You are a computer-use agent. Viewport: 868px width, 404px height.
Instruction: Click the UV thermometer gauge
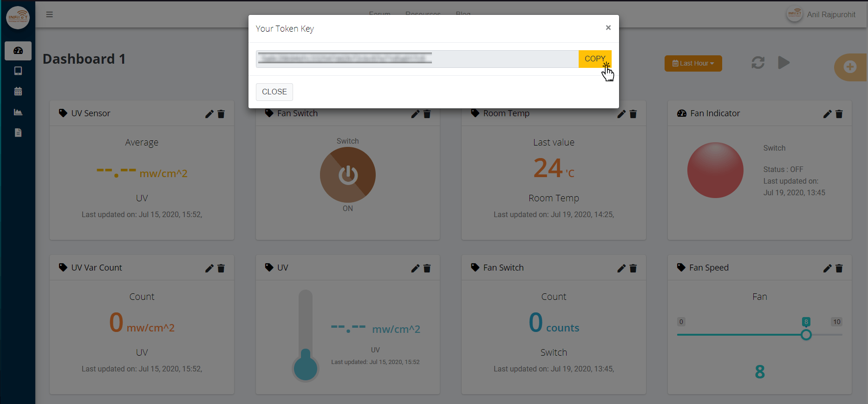point(306,336)
